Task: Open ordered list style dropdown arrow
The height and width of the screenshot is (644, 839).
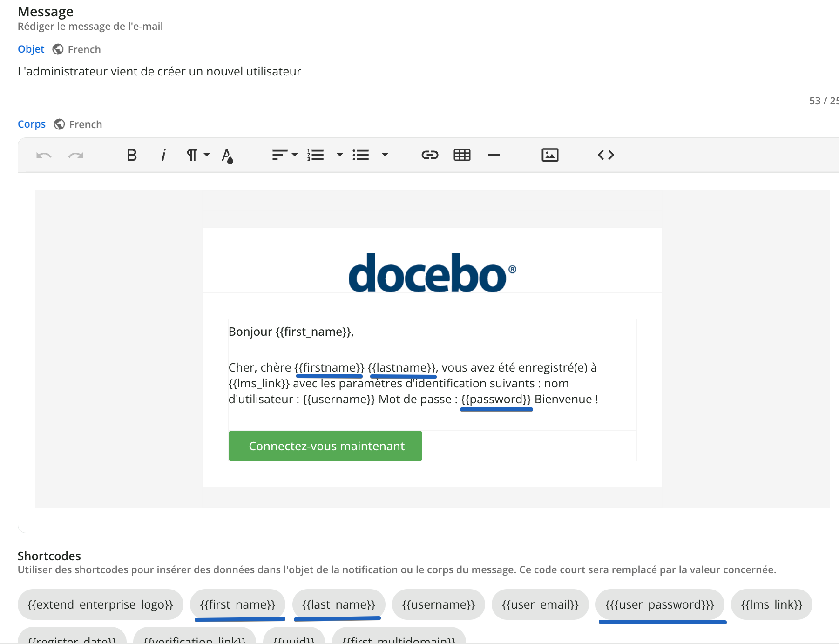Action: pos(340,155)
